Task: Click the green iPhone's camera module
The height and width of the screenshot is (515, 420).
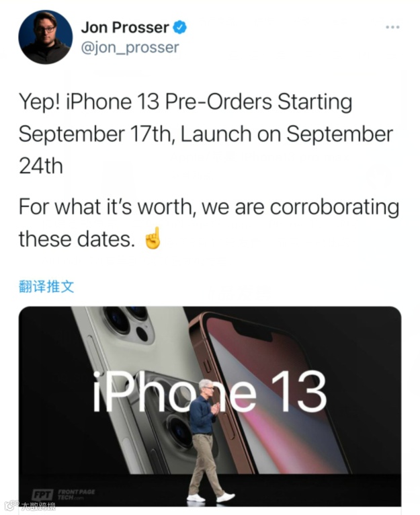Action: click(x=130, y=323)
